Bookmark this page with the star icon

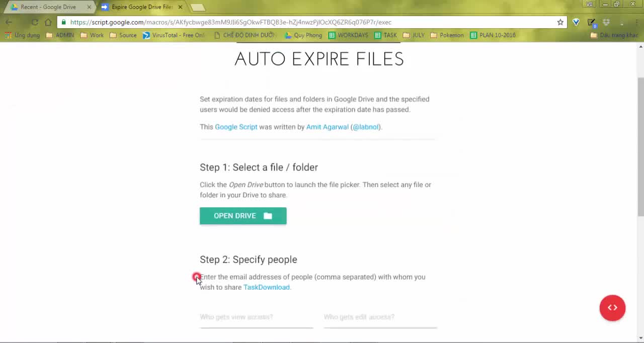point(560,22)
